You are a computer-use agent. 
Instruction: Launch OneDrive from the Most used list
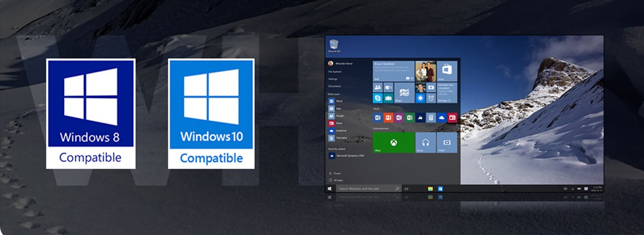click(x=337, y=130)
